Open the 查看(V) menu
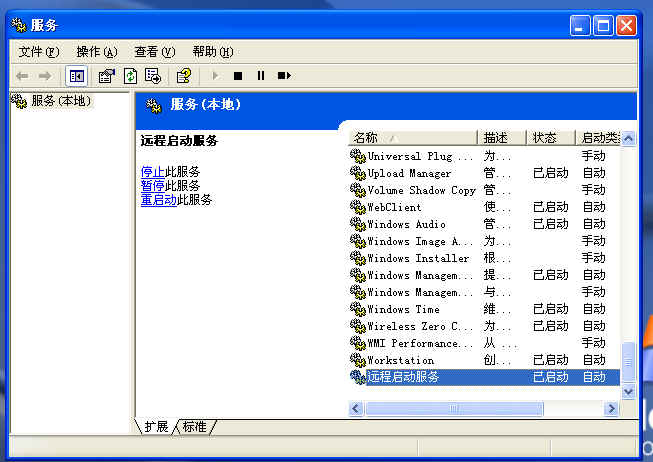Screen dimensions: 653x462 (x=155, y=52)
